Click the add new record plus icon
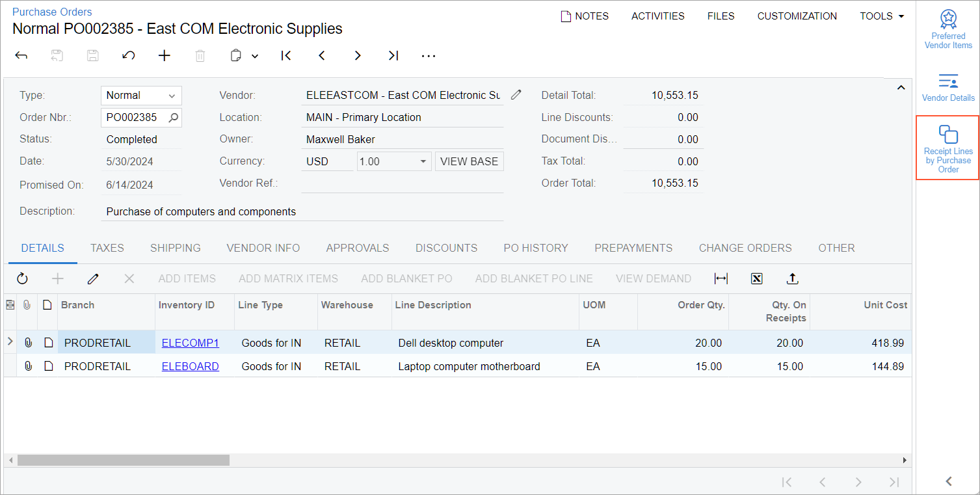980x495 pixels. (165, 56)
